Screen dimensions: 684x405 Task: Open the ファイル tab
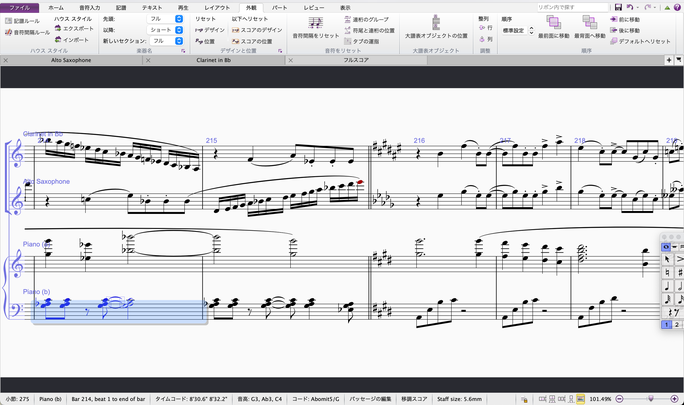[20, 8]
